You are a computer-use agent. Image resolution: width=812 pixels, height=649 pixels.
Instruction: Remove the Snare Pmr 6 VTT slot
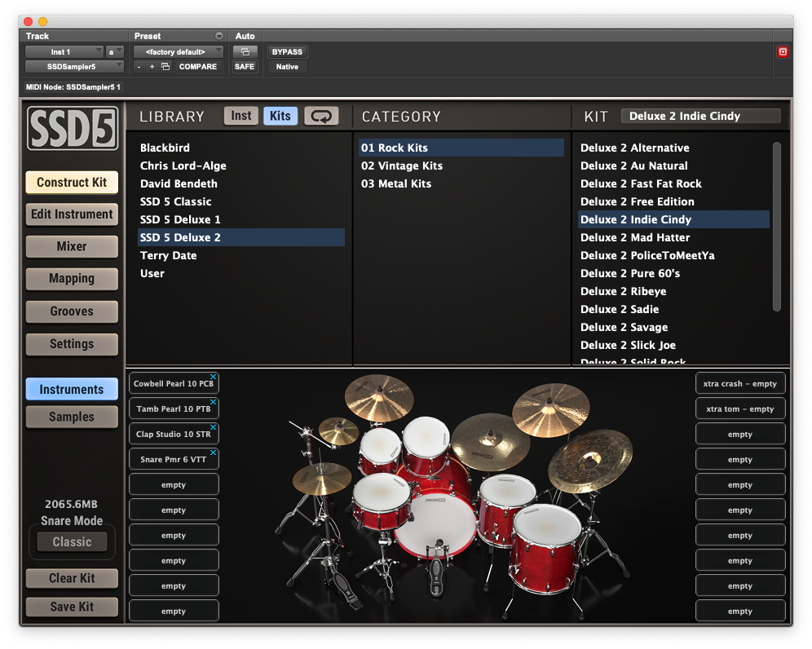[213, 453]
